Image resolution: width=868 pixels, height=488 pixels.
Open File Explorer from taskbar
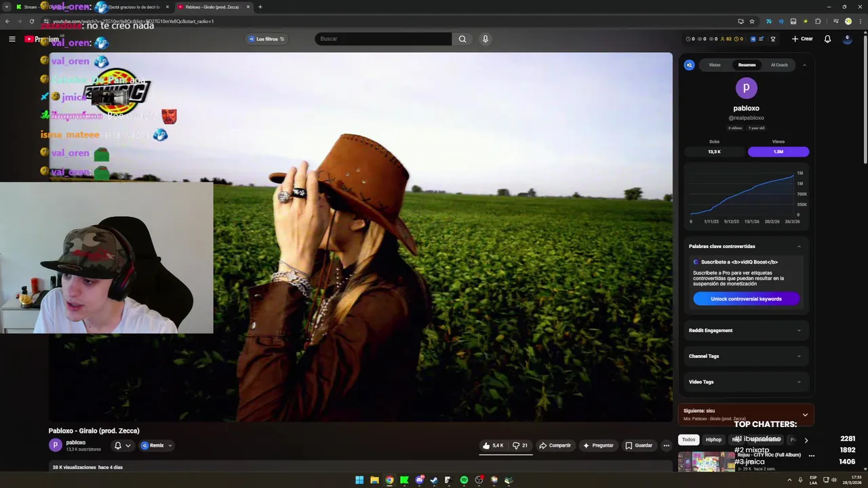374,480
